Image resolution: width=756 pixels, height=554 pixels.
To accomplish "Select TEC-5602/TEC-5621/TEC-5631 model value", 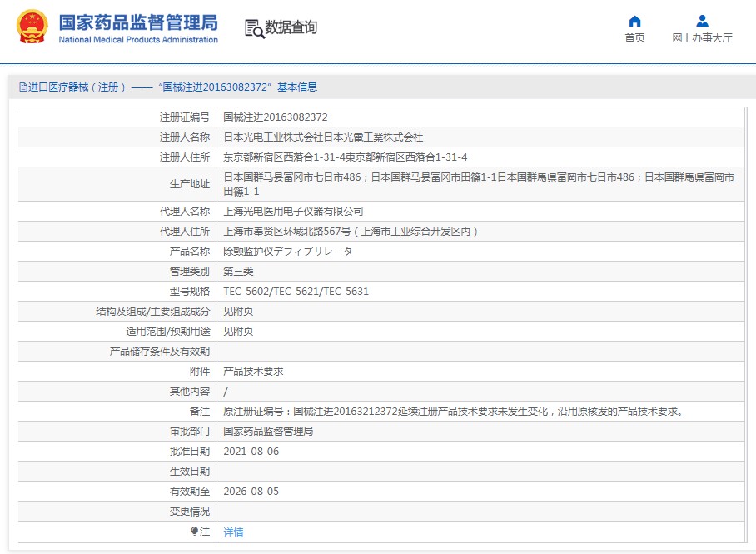I will click(x=296, y=292).
